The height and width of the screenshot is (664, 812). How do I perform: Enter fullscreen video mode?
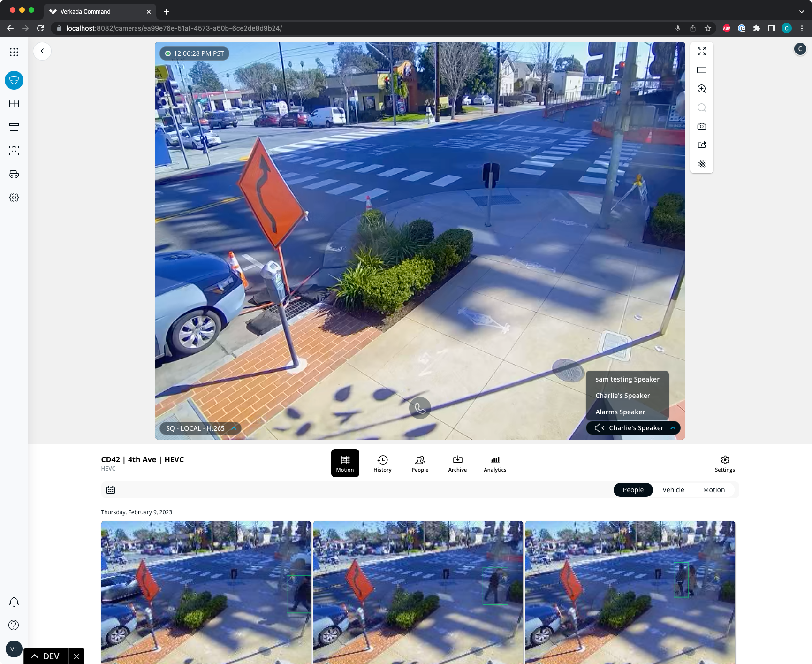pyautogui.click(x=702, y=51)
